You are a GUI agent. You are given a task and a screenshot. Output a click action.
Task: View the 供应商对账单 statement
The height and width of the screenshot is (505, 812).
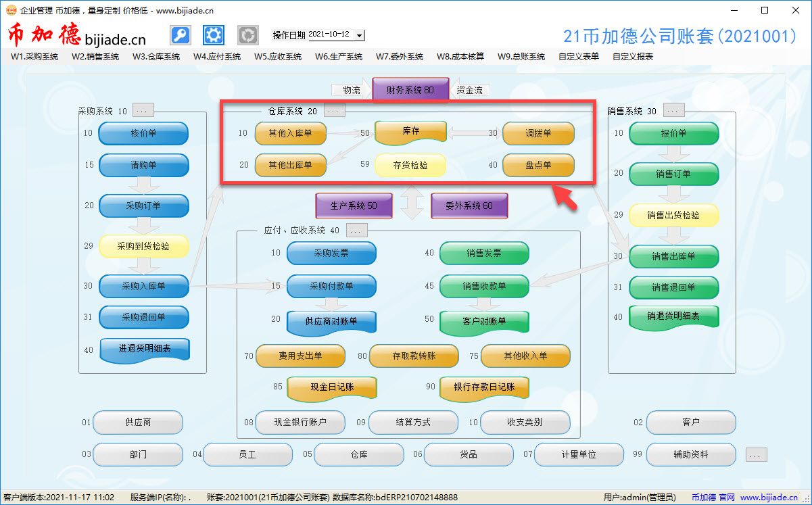pyautogui.click(x=331, y=322)
